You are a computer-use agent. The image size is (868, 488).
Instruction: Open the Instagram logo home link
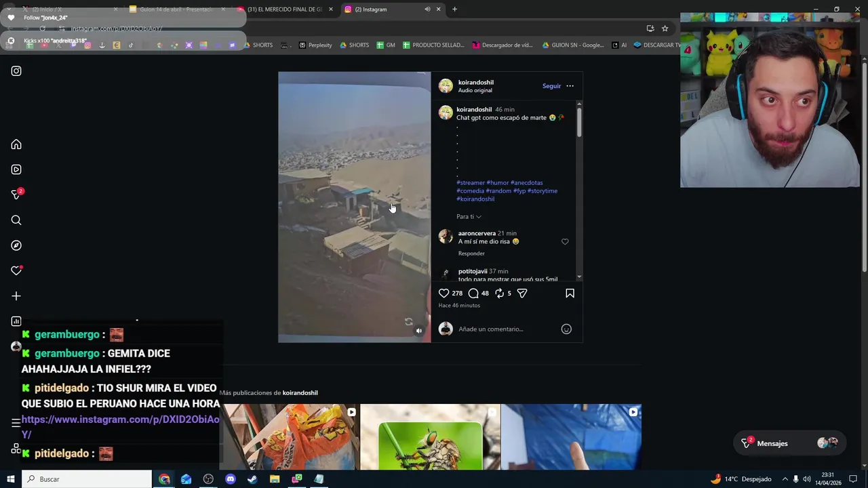click(x=16, y=71)
